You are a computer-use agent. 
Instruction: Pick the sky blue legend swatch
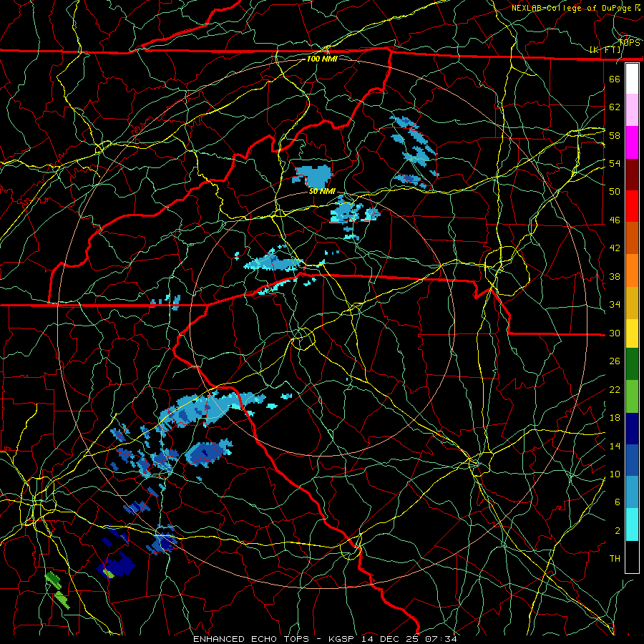632,492
